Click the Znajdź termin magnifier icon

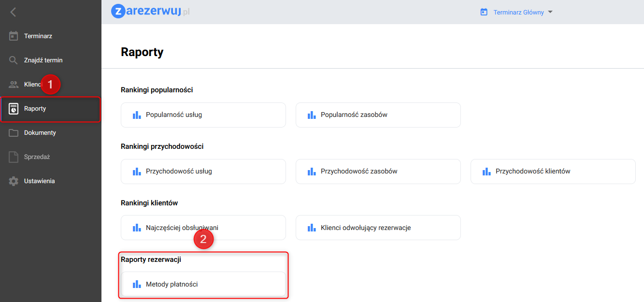[14, 60]
